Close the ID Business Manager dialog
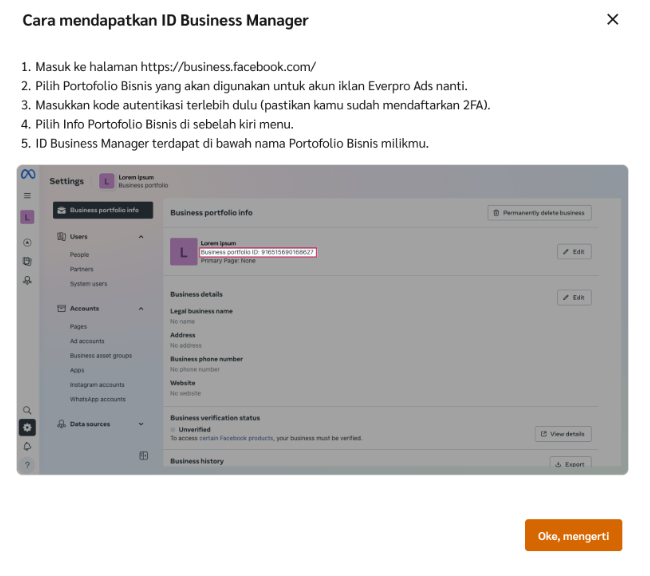Image resolution: width=650 pixels, height=576 pixels. click(613, 19)
